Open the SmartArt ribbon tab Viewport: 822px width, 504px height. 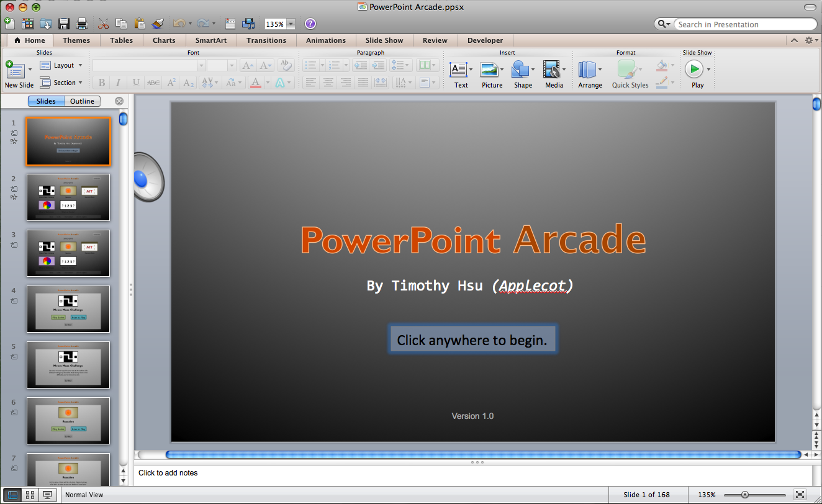click(211, 40)
